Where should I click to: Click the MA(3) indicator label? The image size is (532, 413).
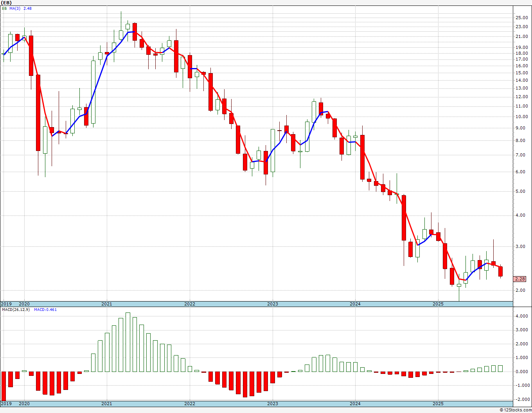click(x=15, y=8)
